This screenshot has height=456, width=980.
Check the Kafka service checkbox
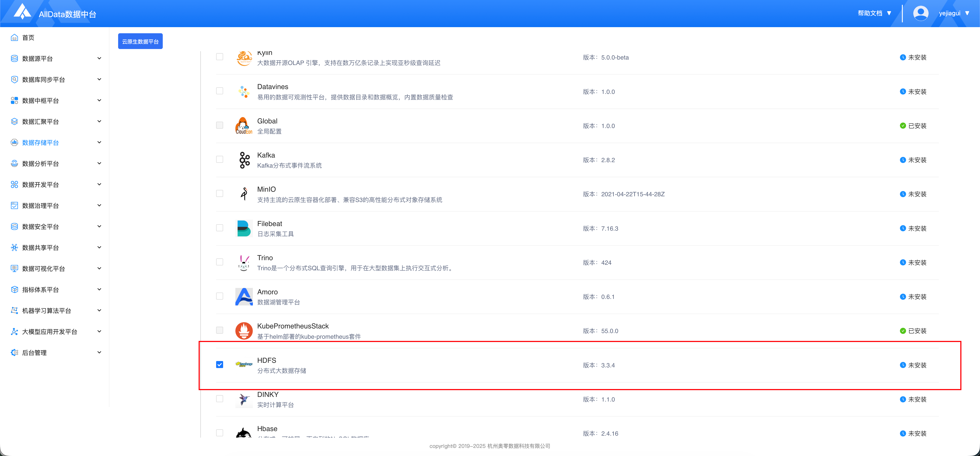219,160
